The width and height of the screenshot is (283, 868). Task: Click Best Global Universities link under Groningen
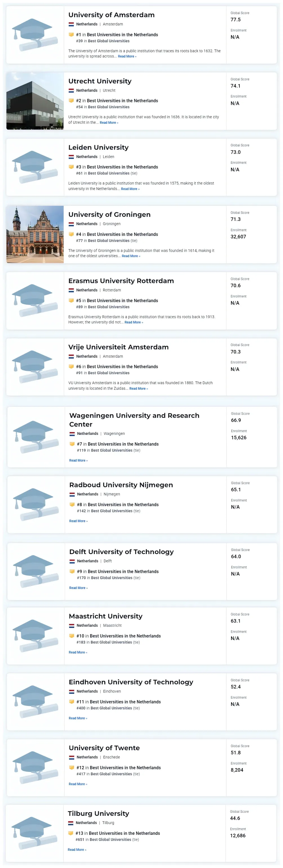(x=109, y=241)
